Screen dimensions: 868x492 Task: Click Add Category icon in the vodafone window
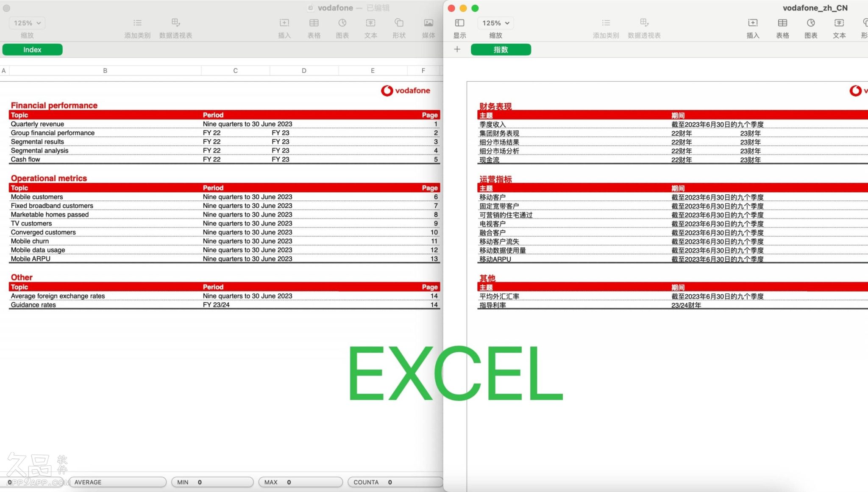(x=137, y=23)
